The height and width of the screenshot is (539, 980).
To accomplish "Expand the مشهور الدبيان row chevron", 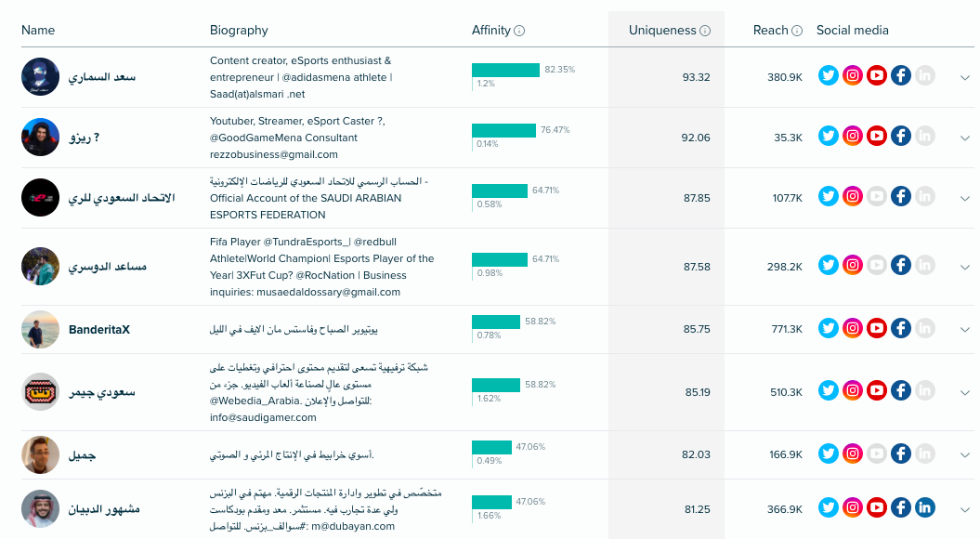I will click(965, 509).
